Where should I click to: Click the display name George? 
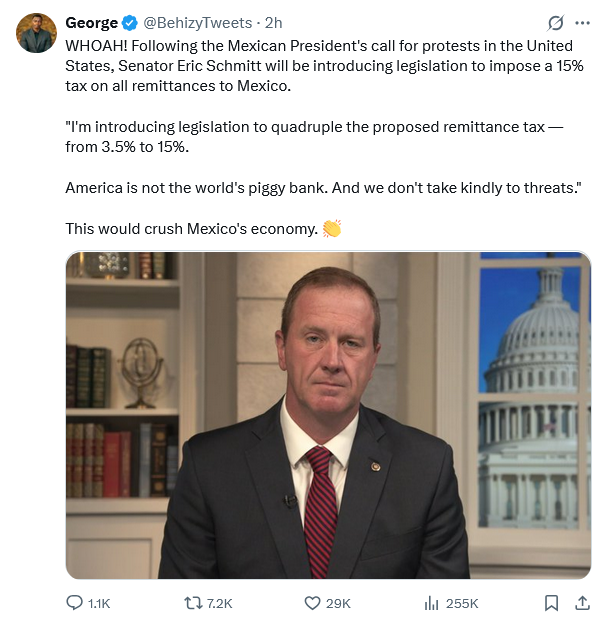click(x=91, y=22)
